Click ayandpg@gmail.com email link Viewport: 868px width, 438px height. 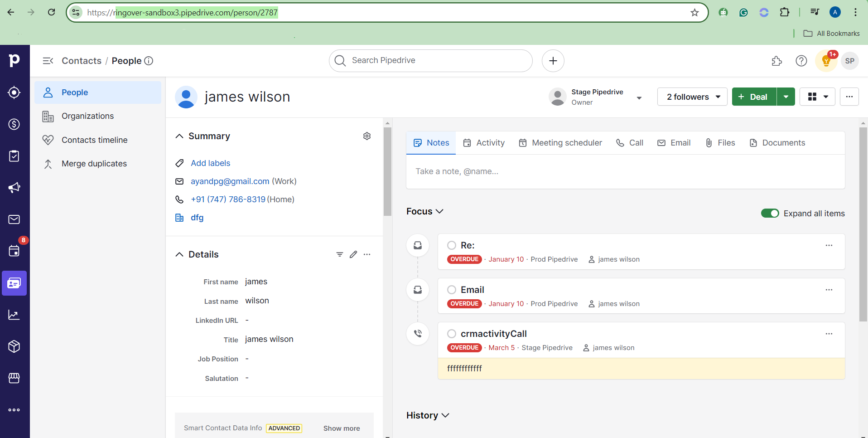pyautogui.click(x=230, y=181)
